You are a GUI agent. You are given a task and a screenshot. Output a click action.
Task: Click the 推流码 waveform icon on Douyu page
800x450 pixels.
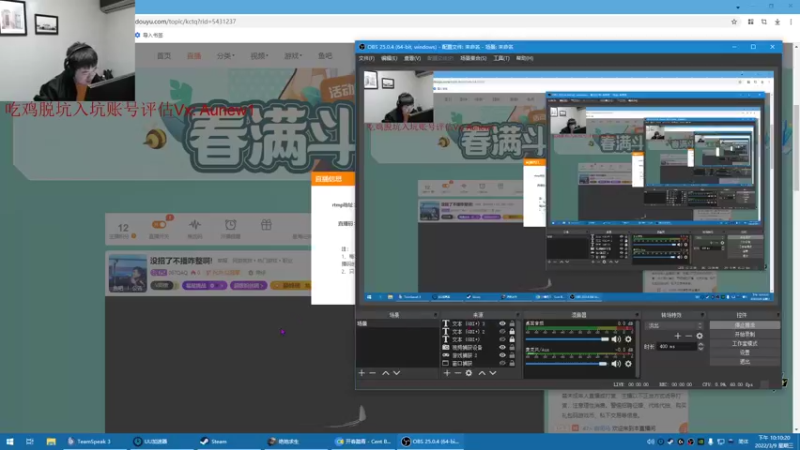pyautogui.click(x=195, y=225)
